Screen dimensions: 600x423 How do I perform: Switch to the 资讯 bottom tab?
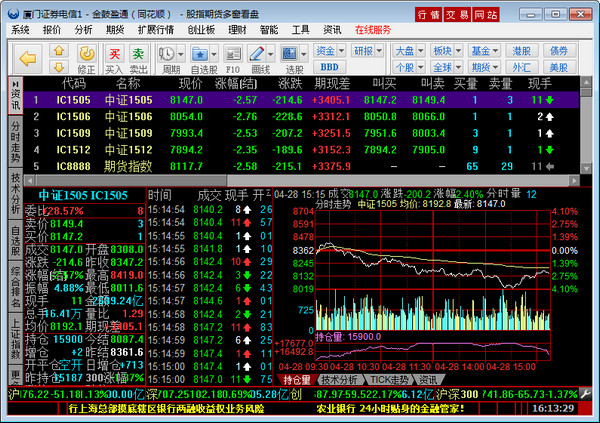[427, 380]
